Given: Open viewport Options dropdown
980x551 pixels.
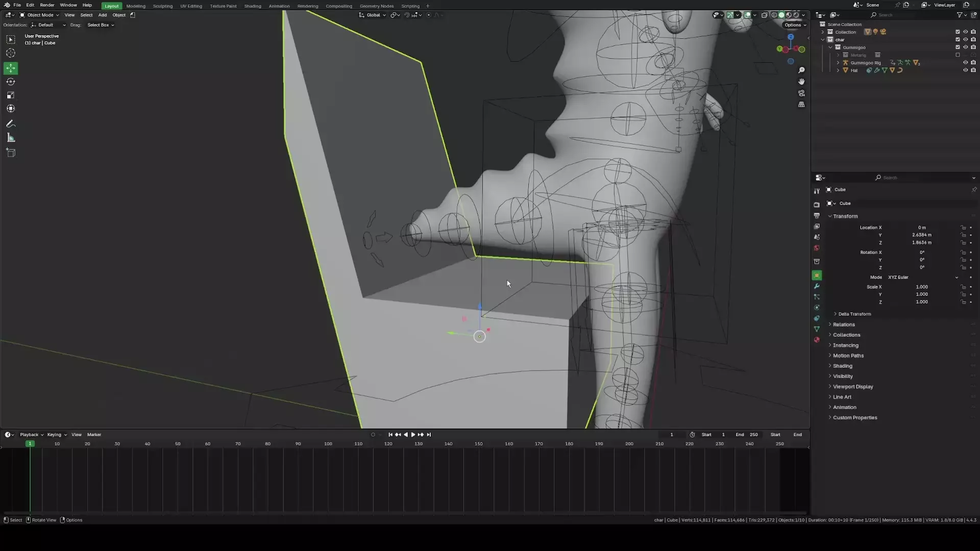Looking at the screenshot, I should point(795,25).
